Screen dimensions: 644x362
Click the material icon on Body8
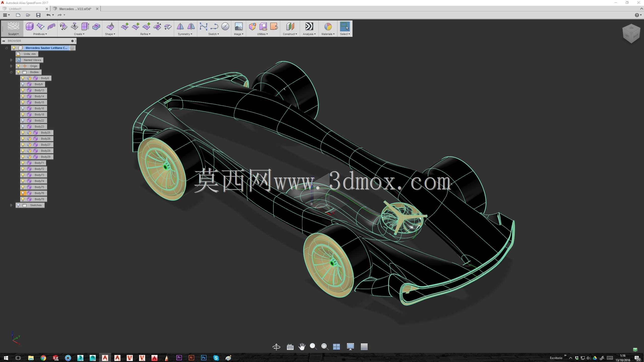(29, 78)
